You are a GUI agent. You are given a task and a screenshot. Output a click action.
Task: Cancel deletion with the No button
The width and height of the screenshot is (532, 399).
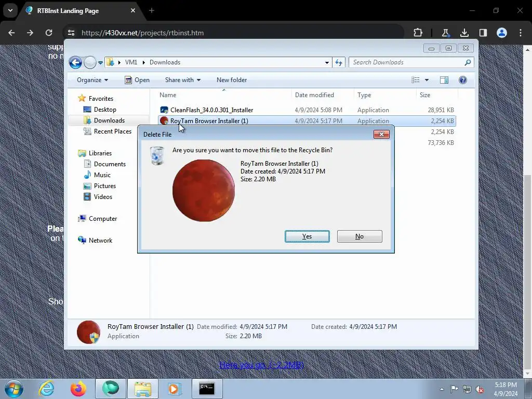click(x=360, y=236)
